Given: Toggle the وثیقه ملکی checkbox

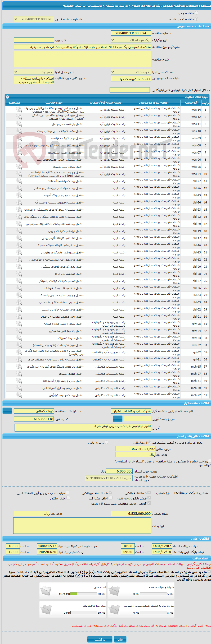Looking at the screenshot, I should [68, 498].
